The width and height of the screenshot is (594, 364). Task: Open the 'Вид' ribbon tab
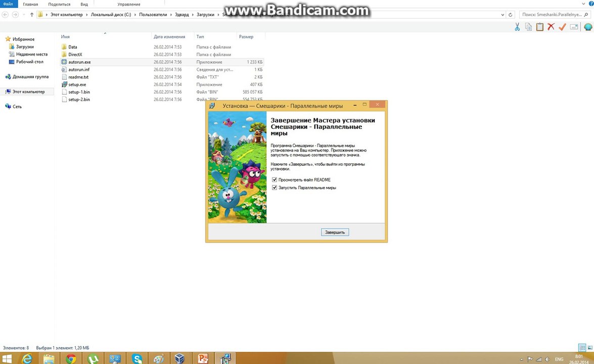[x=84, y=4]
